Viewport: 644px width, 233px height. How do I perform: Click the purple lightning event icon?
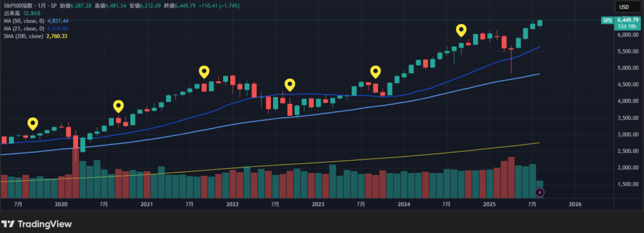540,192
